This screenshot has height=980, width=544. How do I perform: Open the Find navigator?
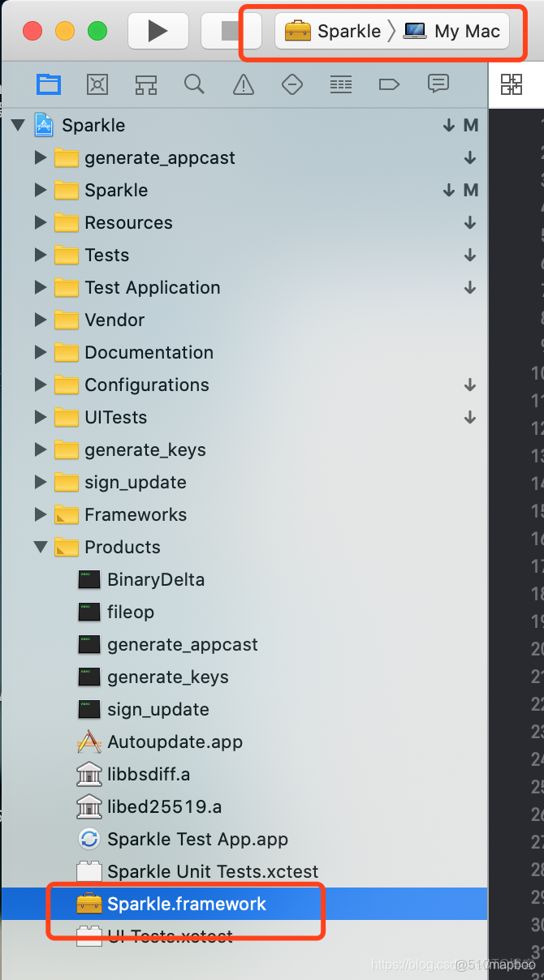(194, 84)
